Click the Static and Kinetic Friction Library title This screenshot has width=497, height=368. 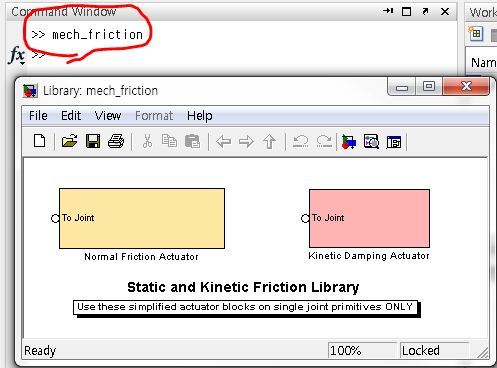tap(243, 287)
